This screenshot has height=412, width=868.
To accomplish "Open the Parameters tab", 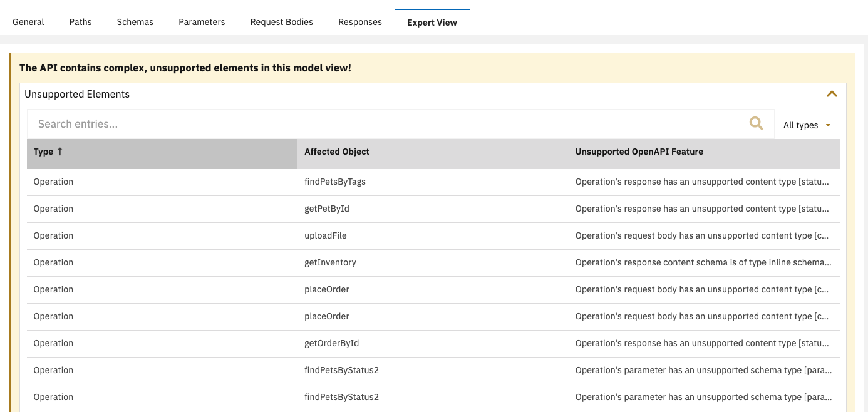I will coord(201,22).
